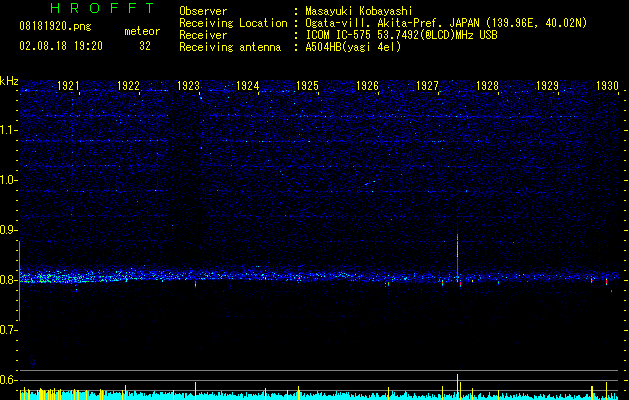Click the 0.9 frequency axis label
This screenshot has width=629, height=400.
pyautogui.click(x=8, y=230)
